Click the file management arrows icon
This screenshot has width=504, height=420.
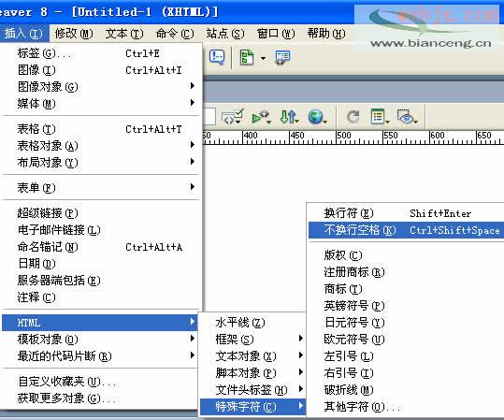(289, 117)
